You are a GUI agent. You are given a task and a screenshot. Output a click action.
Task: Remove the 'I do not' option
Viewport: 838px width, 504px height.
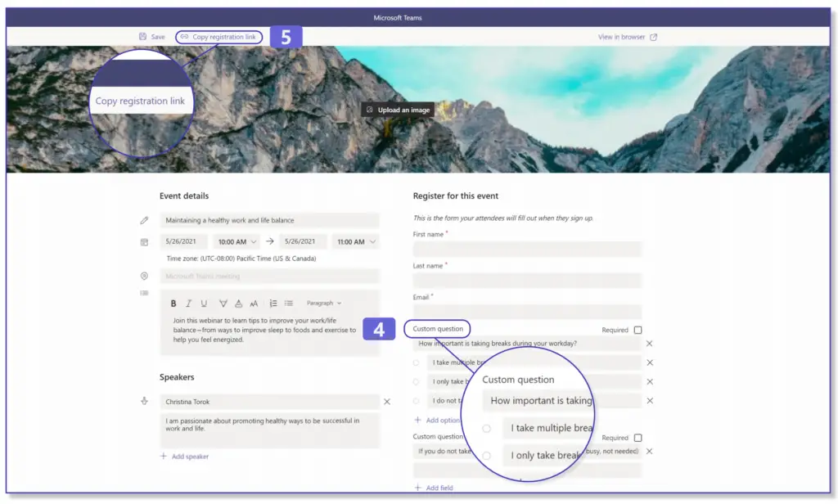[650, 401]
